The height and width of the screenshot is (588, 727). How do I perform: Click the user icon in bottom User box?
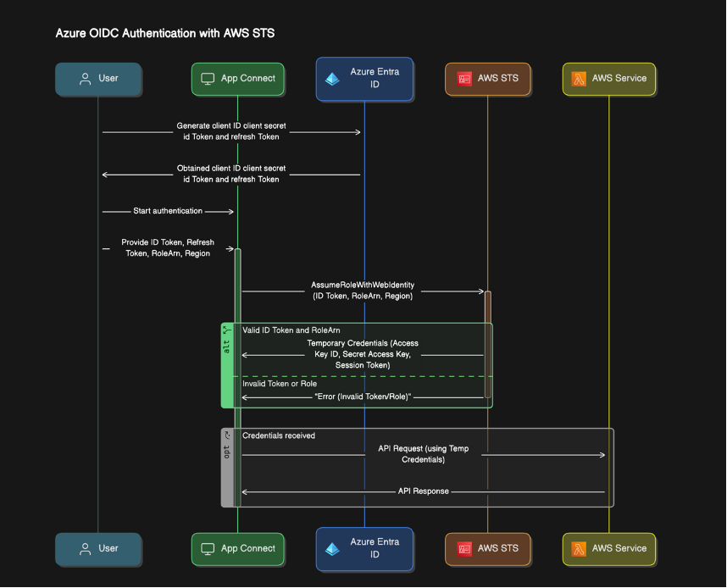pyautogui.click(x=86, y=549)
